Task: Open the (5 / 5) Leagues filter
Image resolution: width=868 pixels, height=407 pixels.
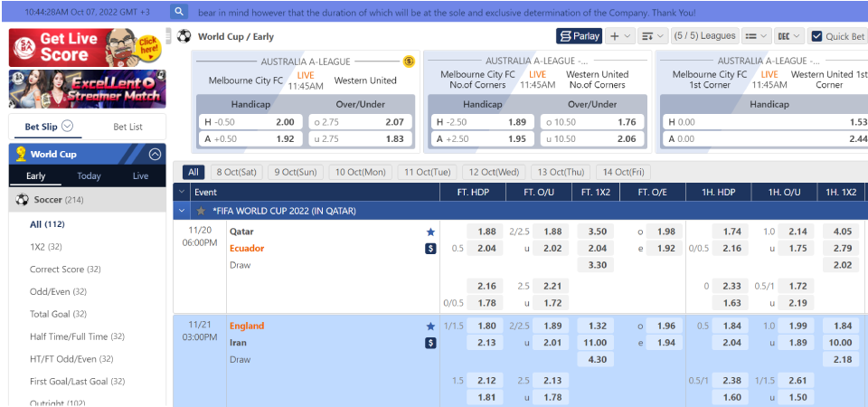Action: 704,36
